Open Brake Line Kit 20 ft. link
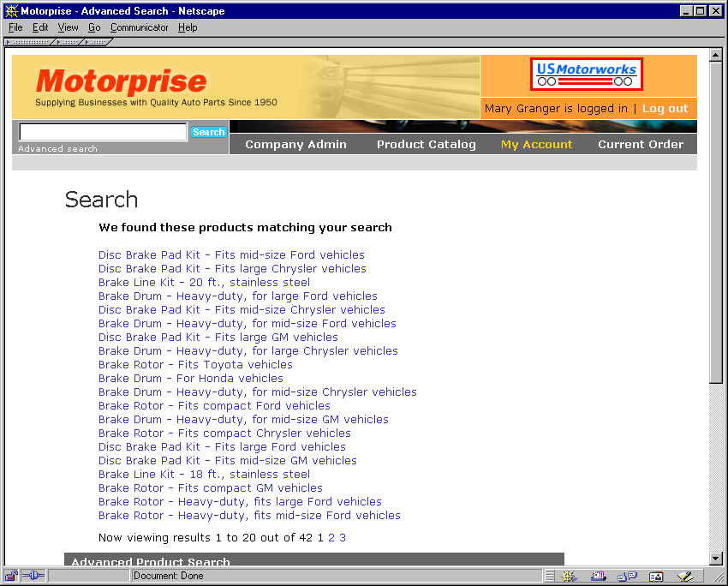 click(205, 283)
